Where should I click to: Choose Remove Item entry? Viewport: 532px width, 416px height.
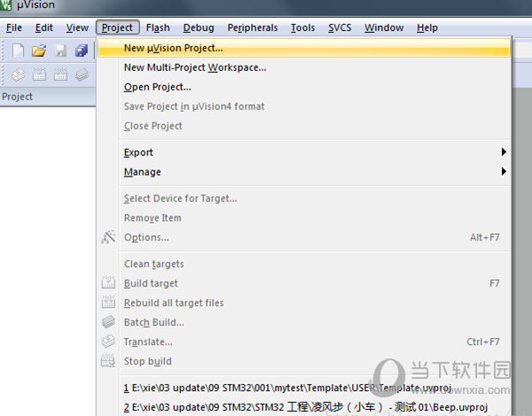[303, 217]
